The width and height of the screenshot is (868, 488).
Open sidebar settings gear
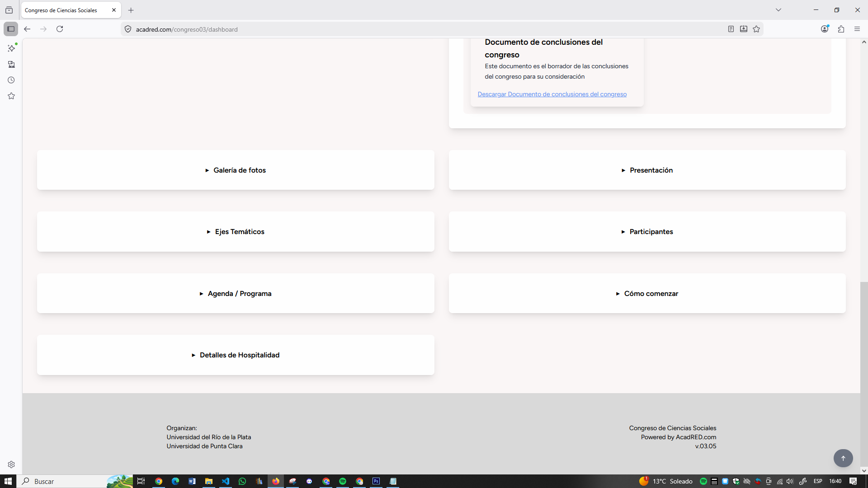pos(11,465)
